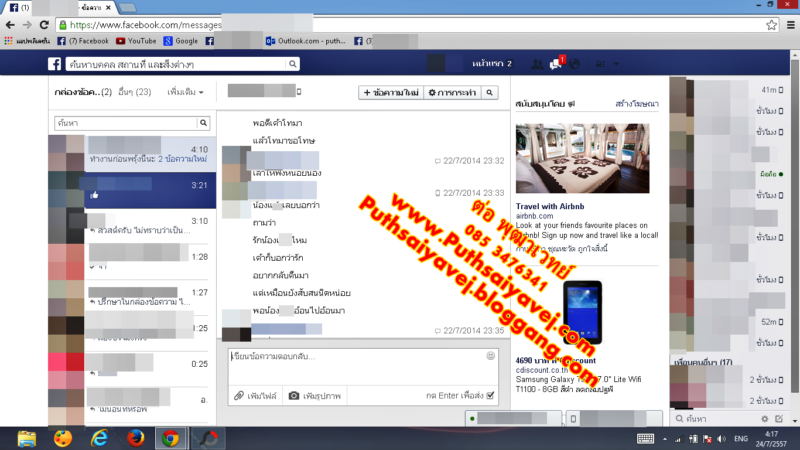Open the friend requests icon
The image size is (800, 450).
[x=537, y=64]
